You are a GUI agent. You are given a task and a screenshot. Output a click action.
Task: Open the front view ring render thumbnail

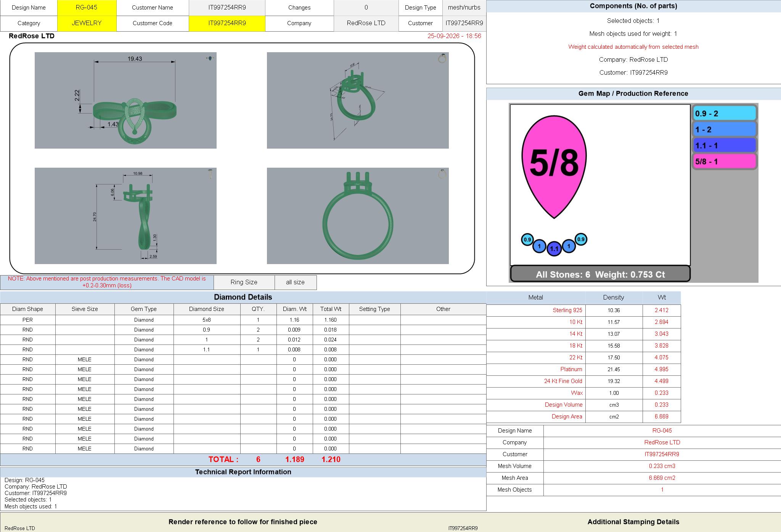tap(358, 216)
